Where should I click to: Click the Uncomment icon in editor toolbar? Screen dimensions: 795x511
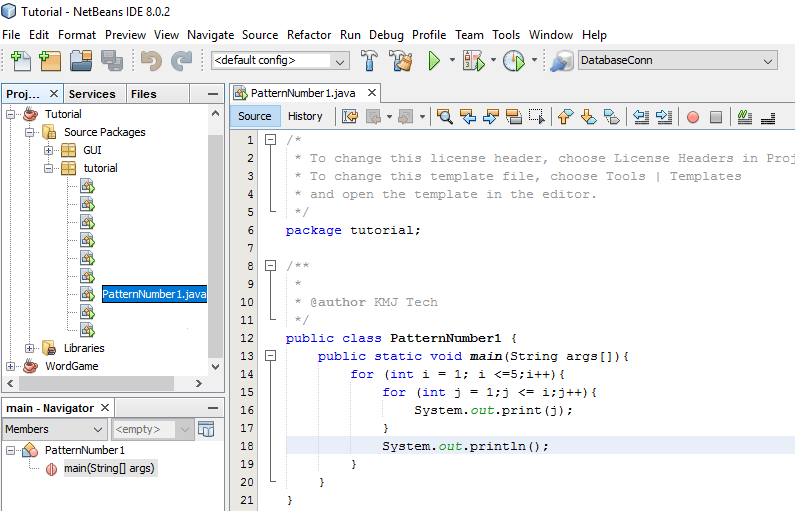768,117
